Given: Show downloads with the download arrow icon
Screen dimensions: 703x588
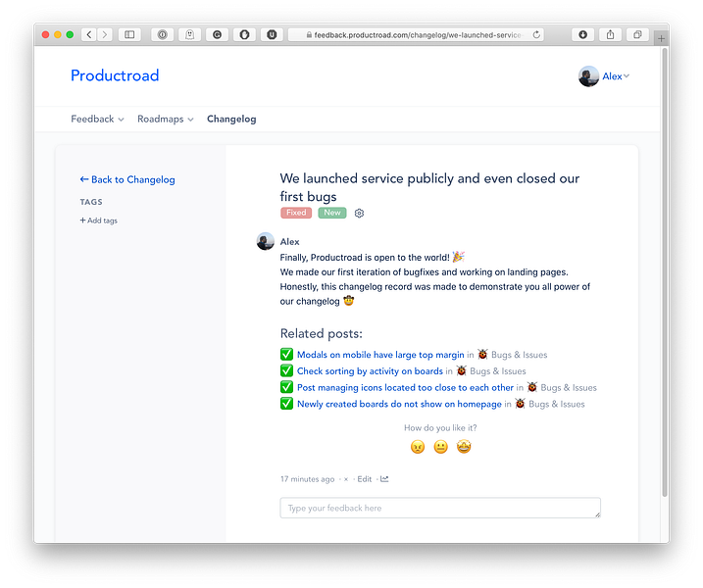Looking at the screenshot, I should 582,34.
